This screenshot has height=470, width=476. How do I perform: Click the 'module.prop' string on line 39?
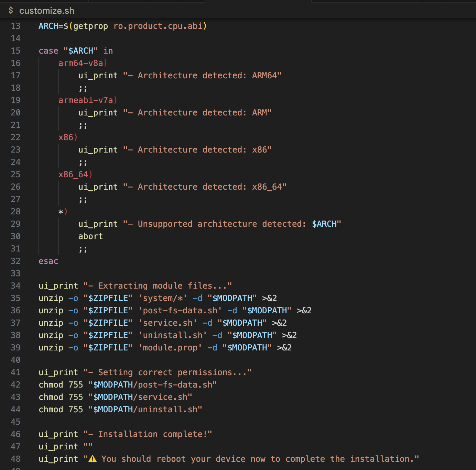click(x=170, y=348)
